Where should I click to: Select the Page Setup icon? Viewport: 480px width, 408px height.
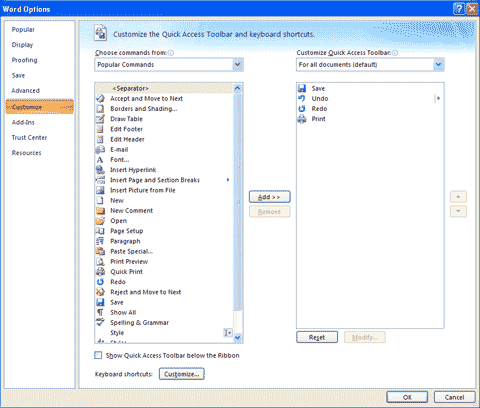point(100,231)
